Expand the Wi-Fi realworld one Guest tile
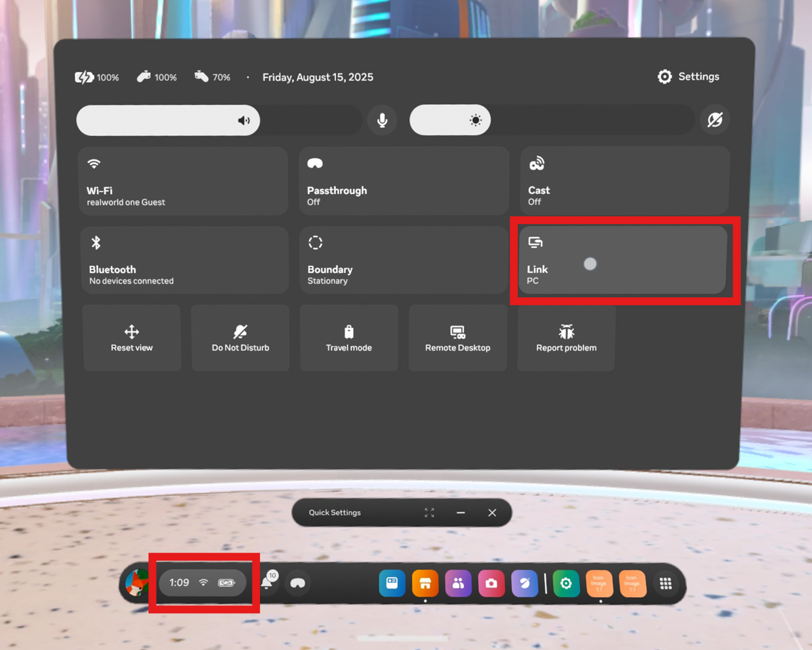The height and width of the screenshot is (650, 812). coord(183,181)
